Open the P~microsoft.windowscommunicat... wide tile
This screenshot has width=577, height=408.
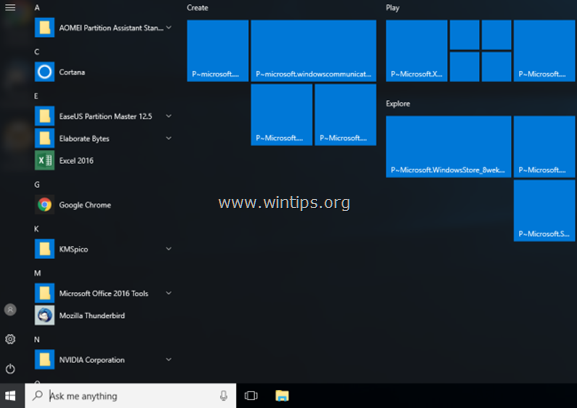click(x=314, y=51)
